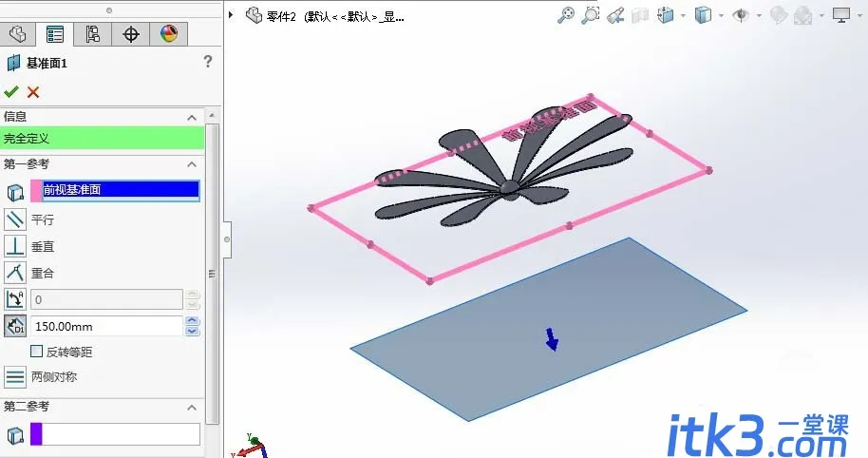
Task: Click the 零件2 part icon in flyout tree
Action: point(254,15)
